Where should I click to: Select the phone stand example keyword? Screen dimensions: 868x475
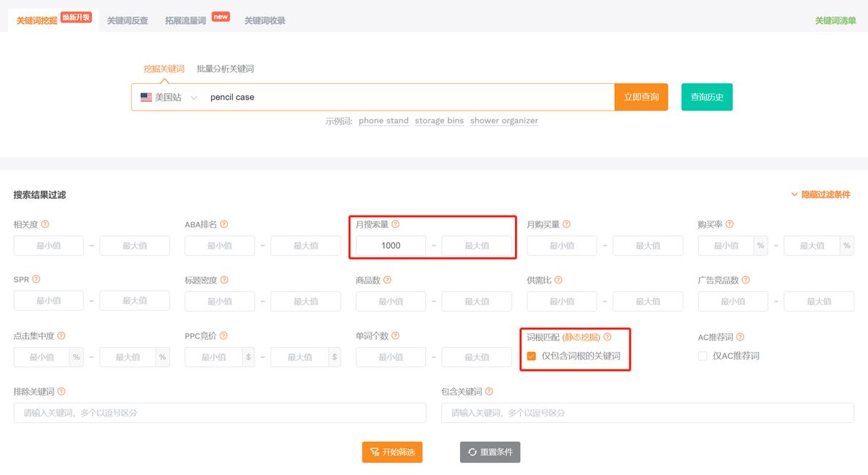click(383, 121)
